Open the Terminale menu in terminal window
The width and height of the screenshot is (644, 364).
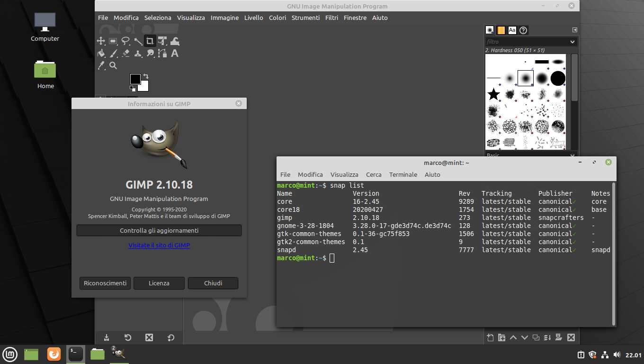pos(403,174)
